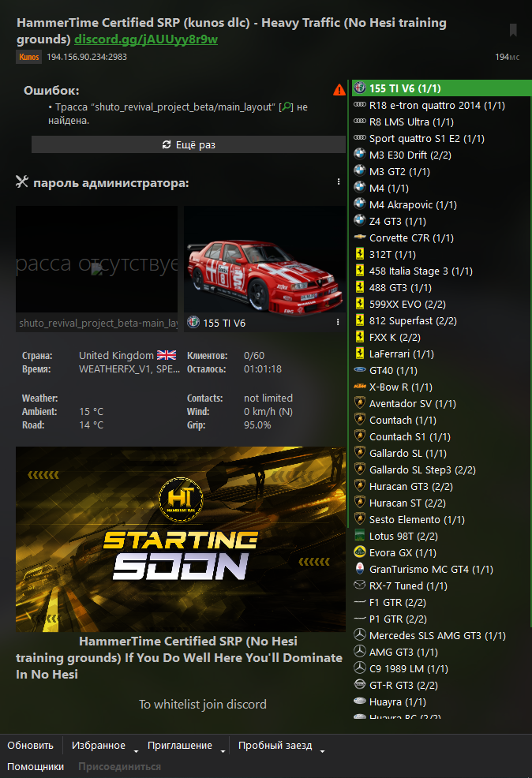The height and width of the screenshot is (778, 532).
Task: Click the Lotus logo beside Evora GX
Action: pyautogui.click(x=360, y=552)
